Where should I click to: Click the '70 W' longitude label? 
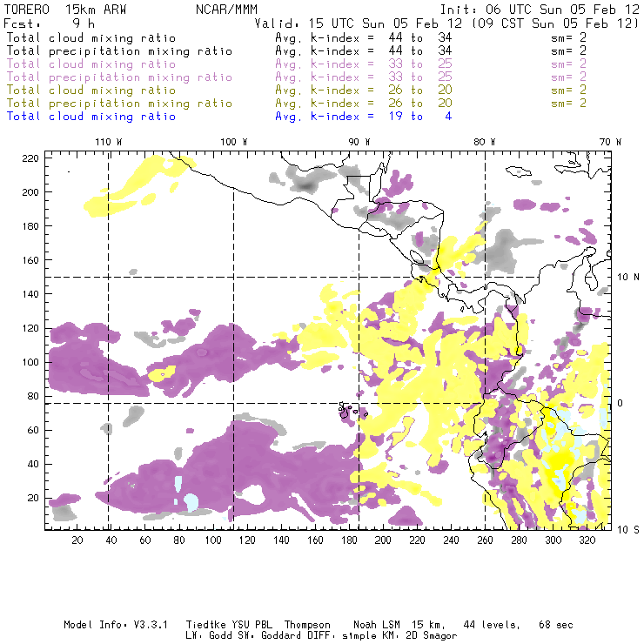click(610, 142)
